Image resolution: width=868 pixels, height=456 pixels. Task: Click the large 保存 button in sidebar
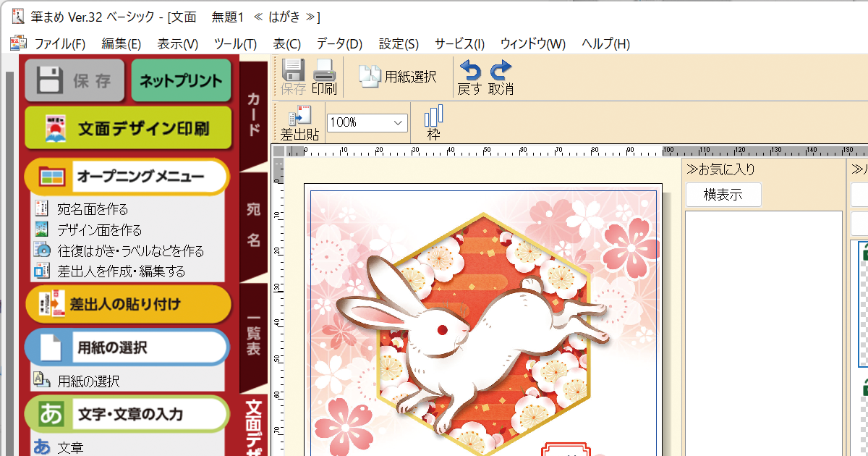coord(75,80)
